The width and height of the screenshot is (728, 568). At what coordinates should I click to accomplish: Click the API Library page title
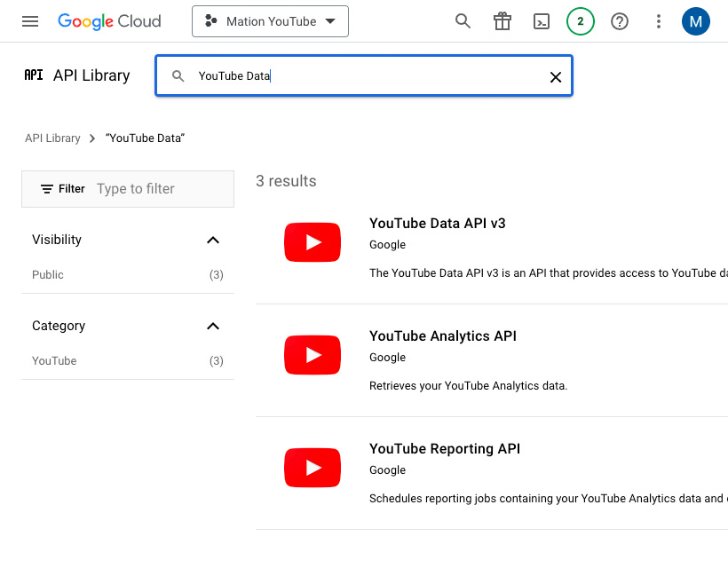click(91, 75)
